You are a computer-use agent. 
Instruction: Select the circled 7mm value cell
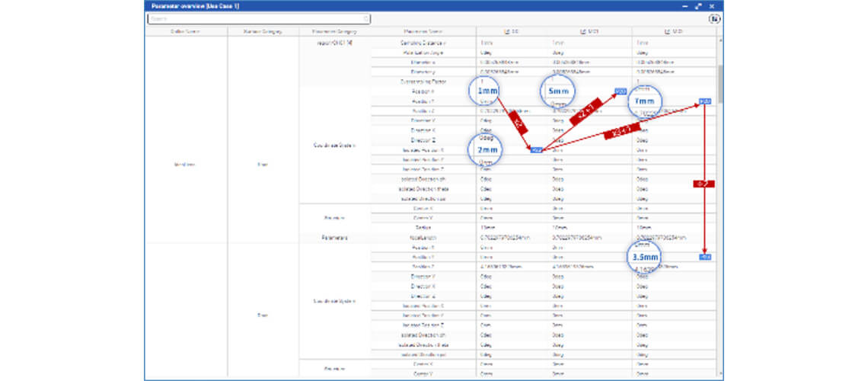644,101
